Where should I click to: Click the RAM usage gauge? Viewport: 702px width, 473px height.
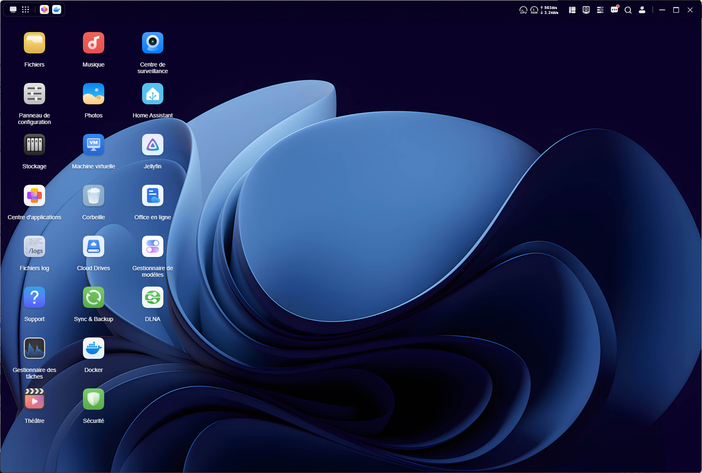pos(534,10)
